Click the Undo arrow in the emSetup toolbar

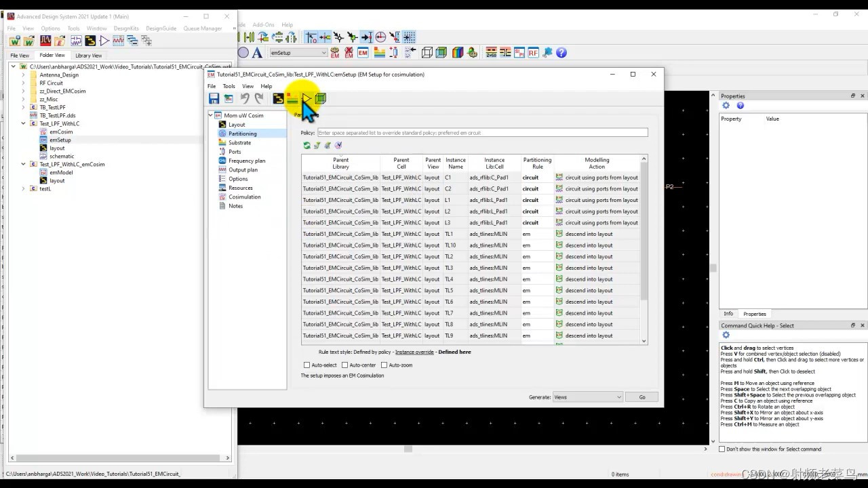coord(245,98)
